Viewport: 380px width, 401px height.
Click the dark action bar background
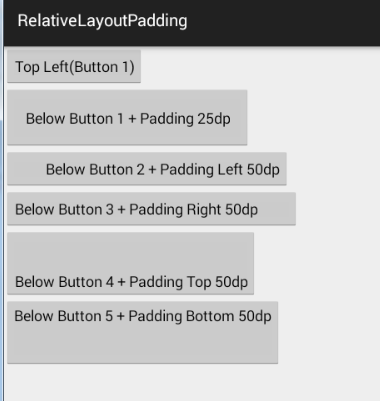click(x=283, y=22)
